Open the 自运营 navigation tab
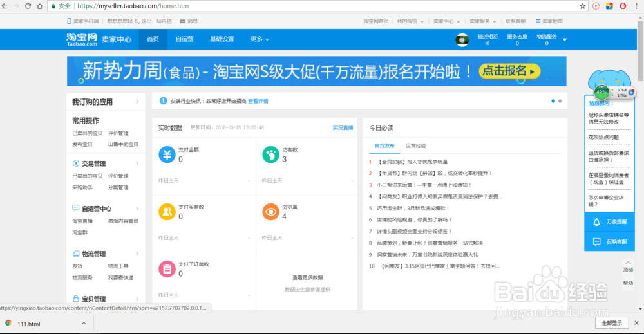This screenshot has width=644, height=334. pos(184,39)
